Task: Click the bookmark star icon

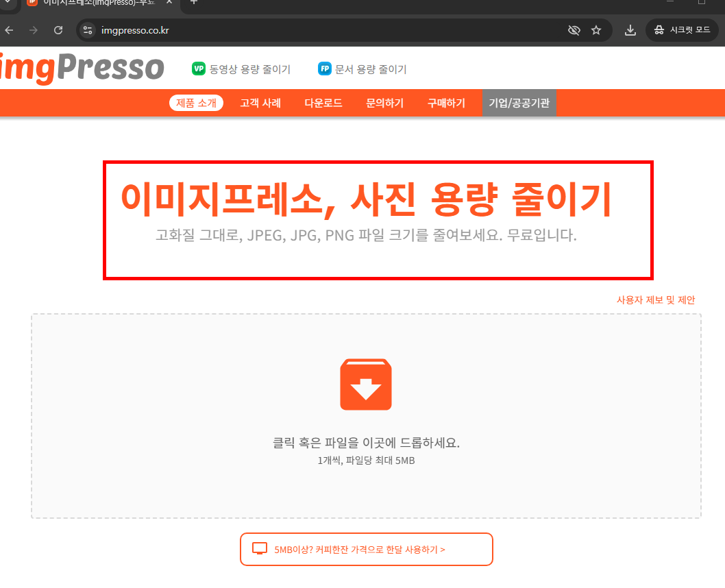Action: [x=596, y=30]
